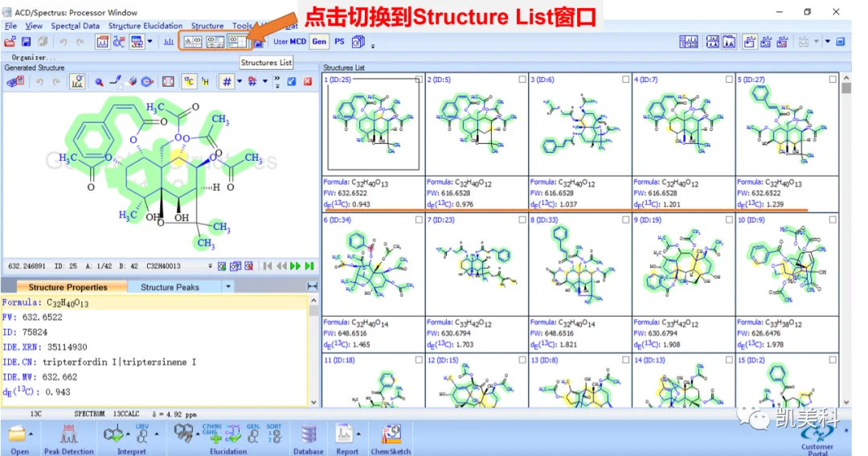This screenshot has height=456, width=868.
Task: Click the SORT structures icon in Elucidation group
Action: pos(274,433)
